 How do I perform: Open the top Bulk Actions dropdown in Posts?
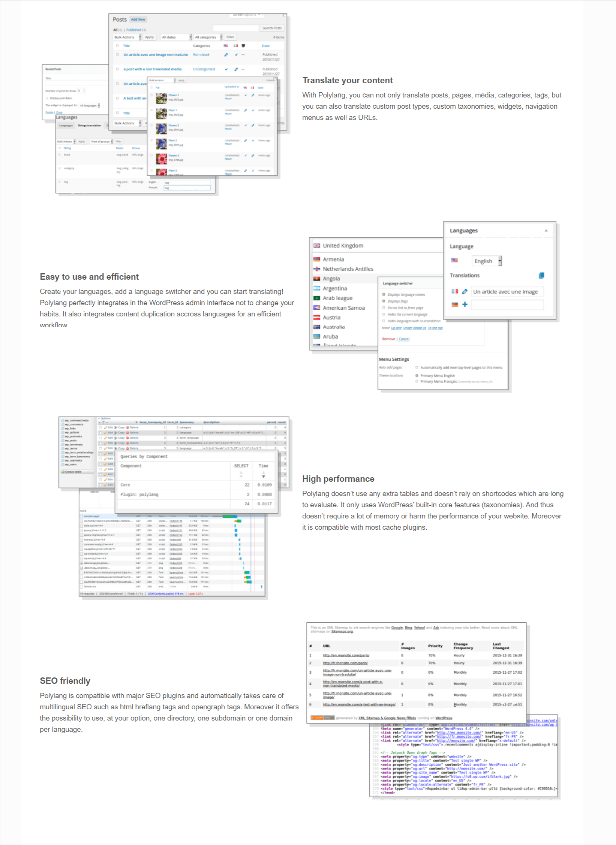(127, 37)
